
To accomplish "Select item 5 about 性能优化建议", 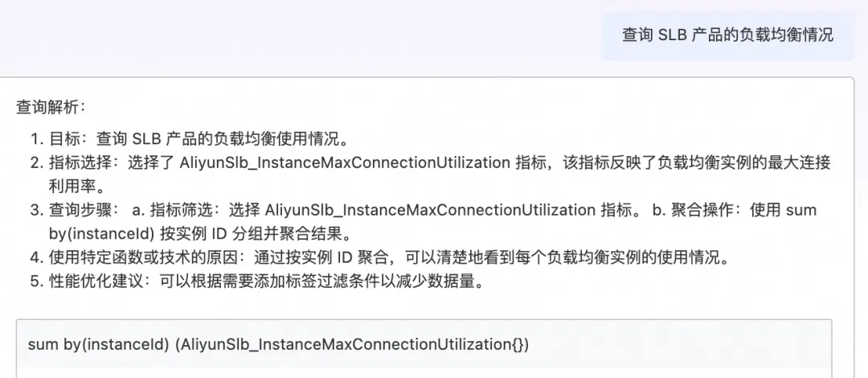I will 259,281.
